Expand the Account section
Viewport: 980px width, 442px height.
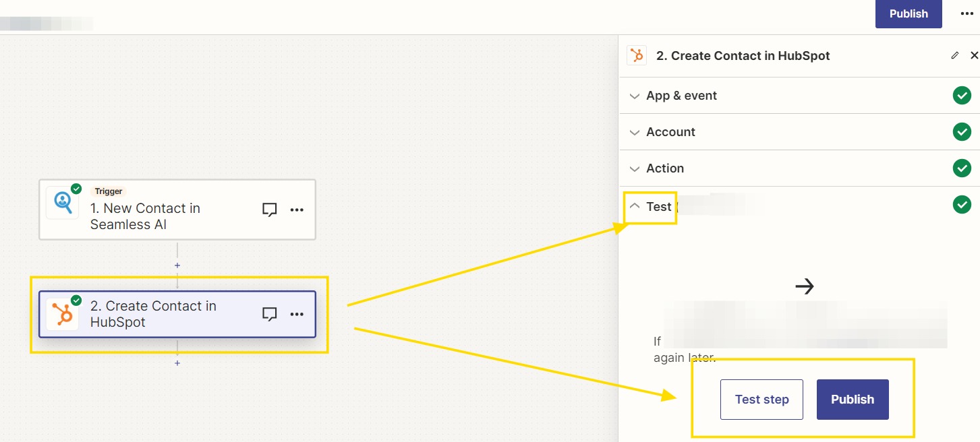(x=799, y=132)
